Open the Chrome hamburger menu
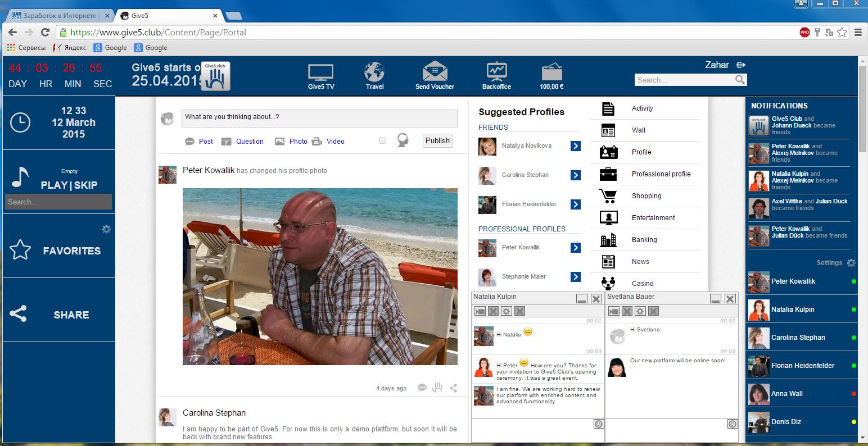 pyautogui.click(x=858, y=33)
